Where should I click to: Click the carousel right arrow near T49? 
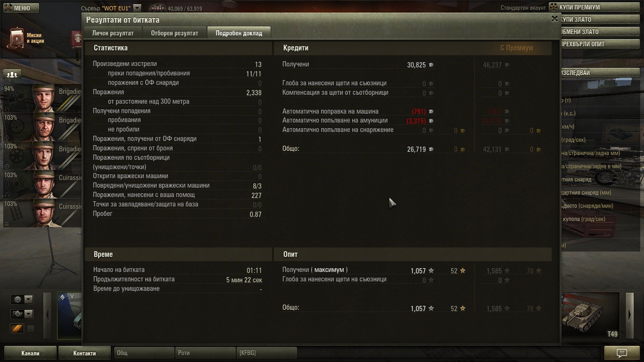coord(630,314)
